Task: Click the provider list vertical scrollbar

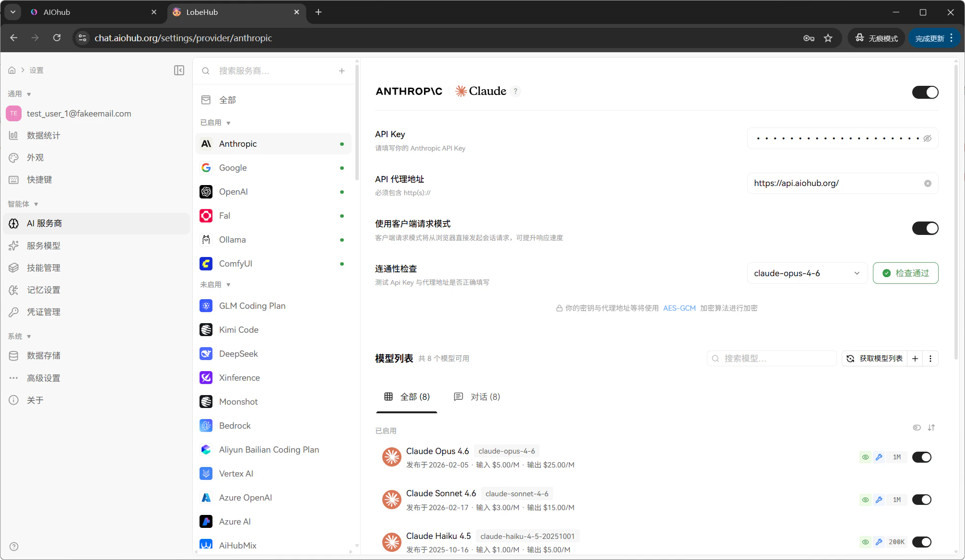Action: pos(357,122)
